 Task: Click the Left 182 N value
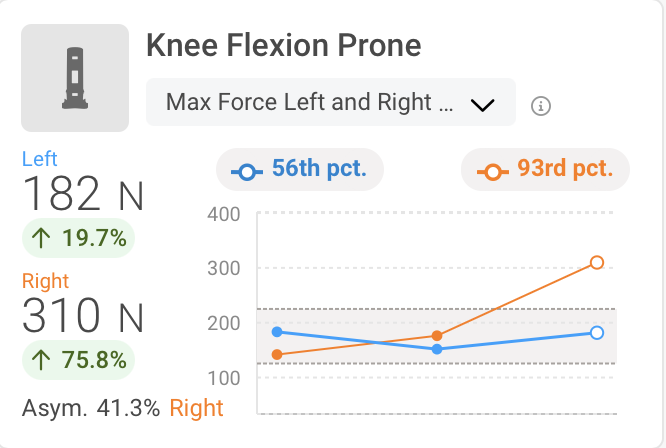pos(82,194)
